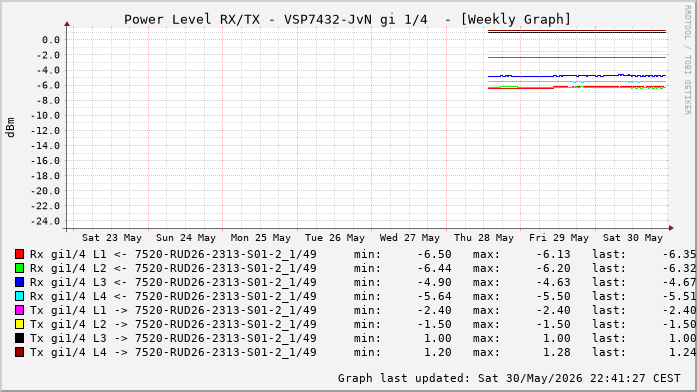Viewport: 697px width, 392px height.
Task: Click the Rx L3 max value -4.63
Action: [553, 282]
